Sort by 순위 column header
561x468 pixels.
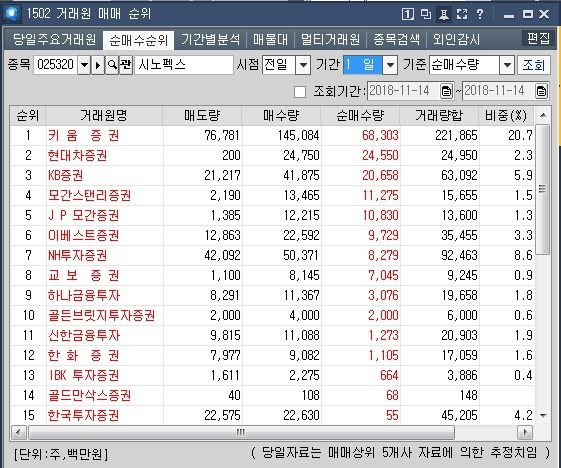point(28,116)
